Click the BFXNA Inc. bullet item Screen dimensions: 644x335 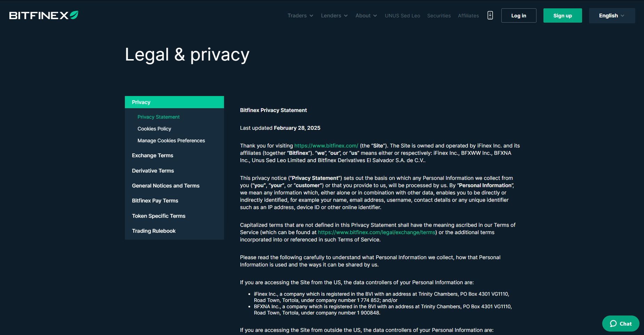pos(383,310)
